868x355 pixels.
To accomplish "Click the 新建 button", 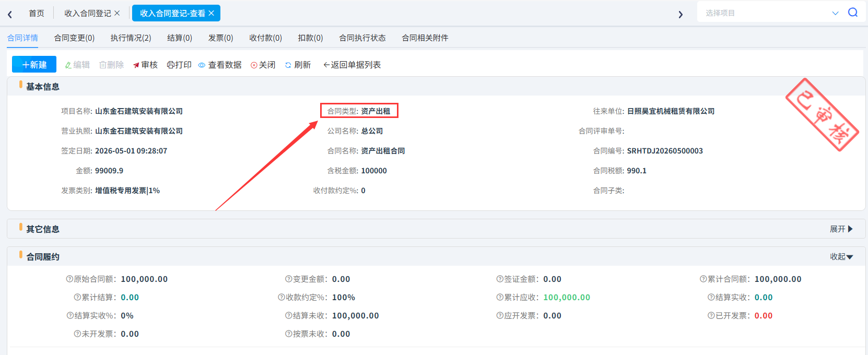I will (34, 65).
